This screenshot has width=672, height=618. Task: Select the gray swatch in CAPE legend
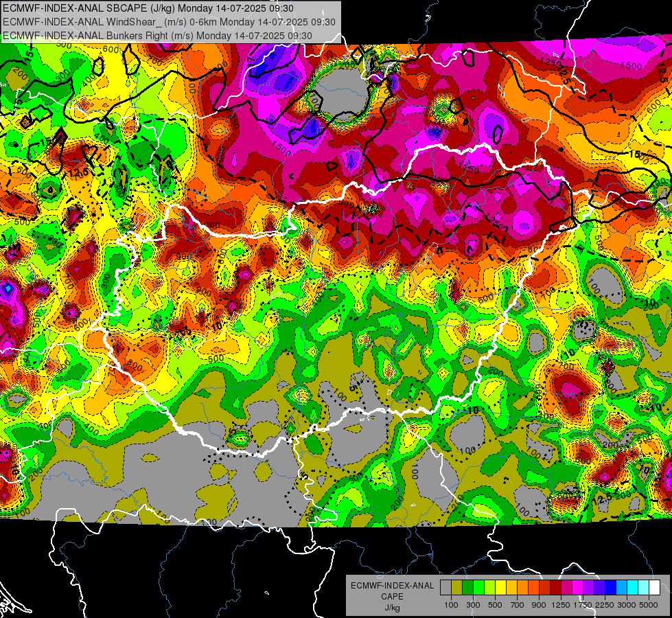pos(445,587)
